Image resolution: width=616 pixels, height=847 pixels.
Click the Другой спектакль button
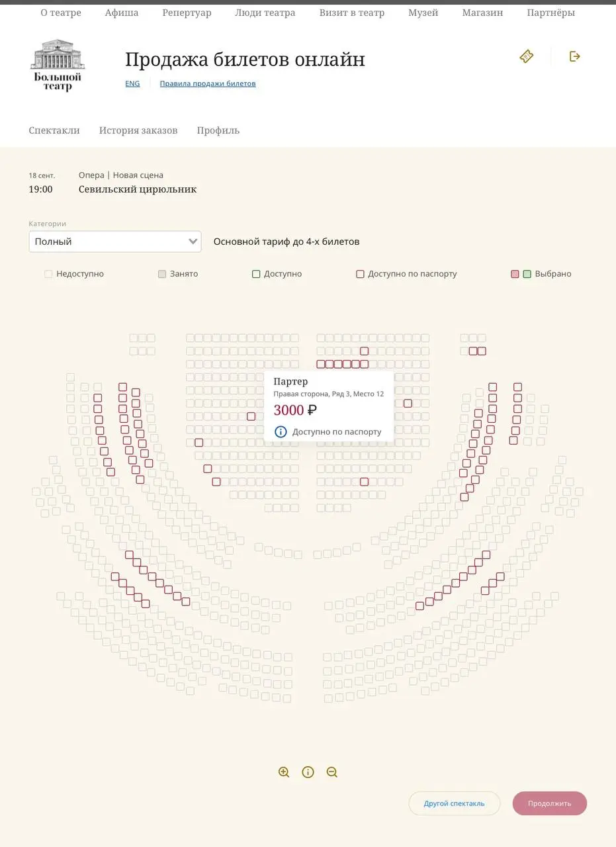(454, 803)
